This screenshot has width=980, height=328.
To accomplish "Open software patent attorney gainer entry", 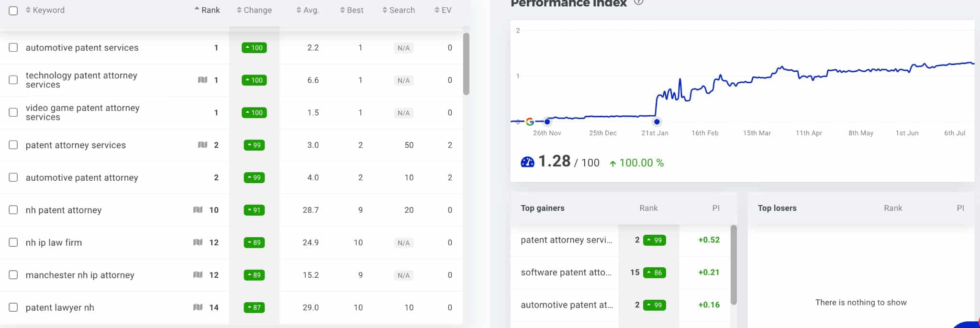I will pyautogui.click(x=566, y=273).
